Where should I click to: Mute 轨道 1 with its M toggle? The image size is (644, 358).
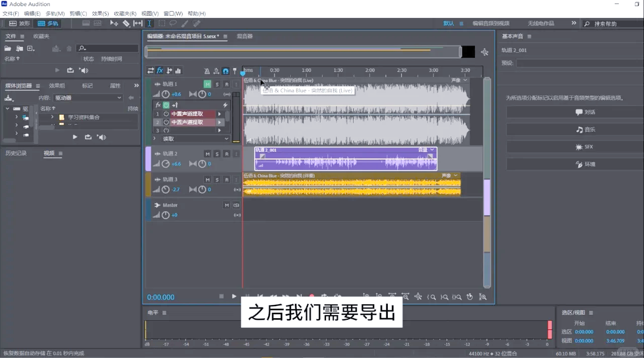[207, 84]
